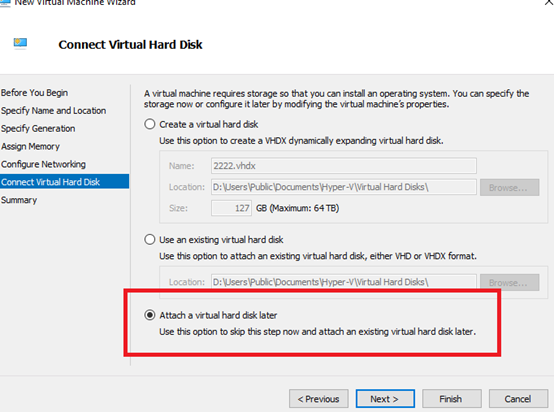Screen dimensions: 554x412
Task: Click the Previous button
Action: [319, 399]
